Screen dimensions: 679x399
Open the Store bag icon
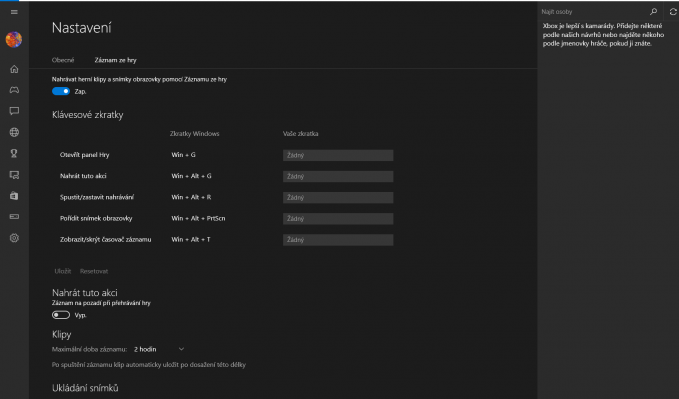[14, 196]
